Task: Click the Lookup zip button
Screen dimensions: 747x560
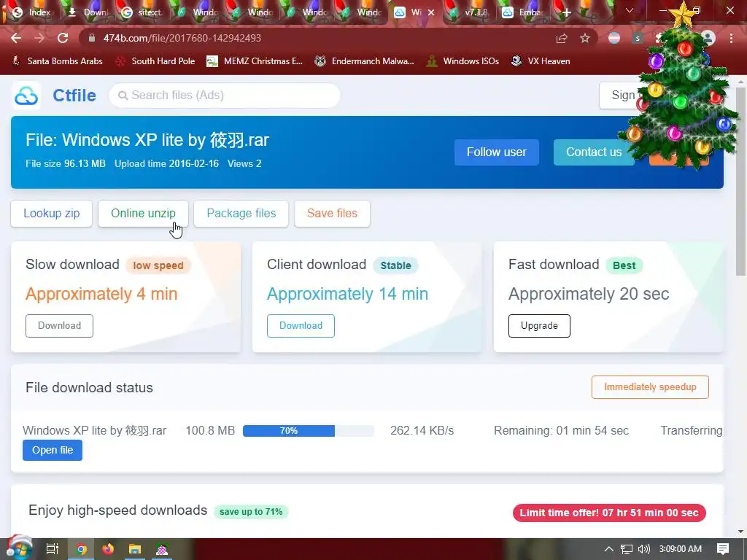Action: [52, 214]
